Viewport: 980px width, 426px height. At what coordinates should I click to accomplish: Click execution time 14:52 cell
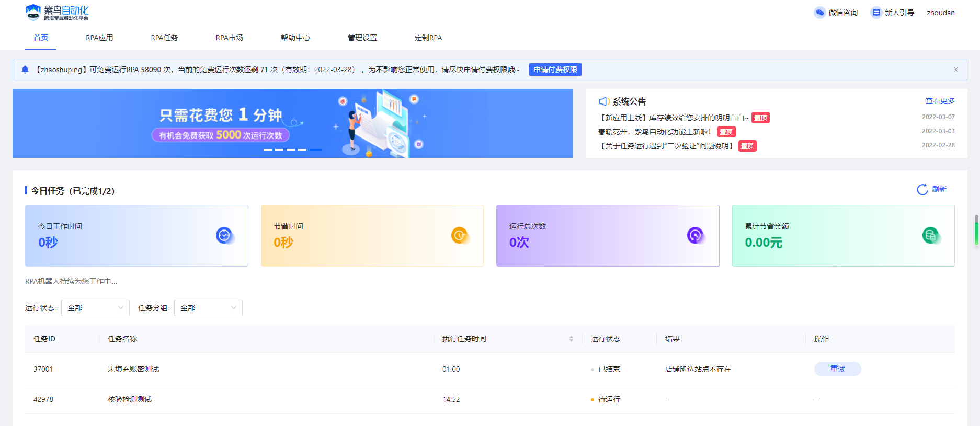451,399
